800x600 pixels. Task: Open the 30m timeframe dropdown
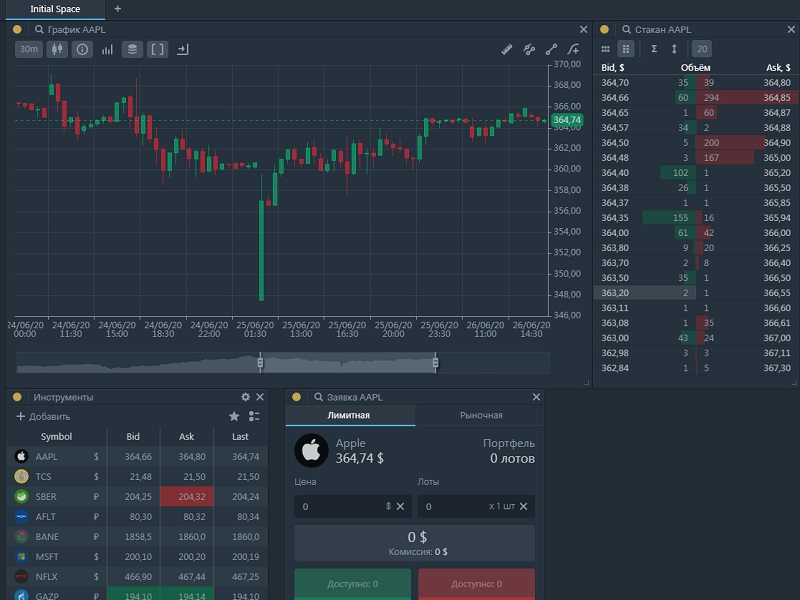(x=29, y=49)
